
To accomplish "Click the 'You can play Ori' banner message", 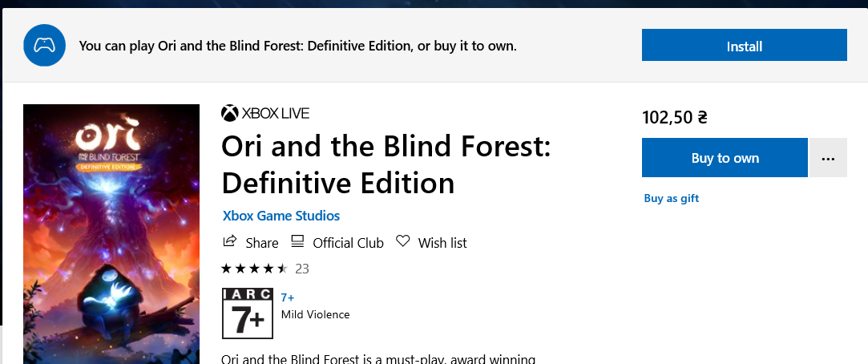I will click(297, 46).
